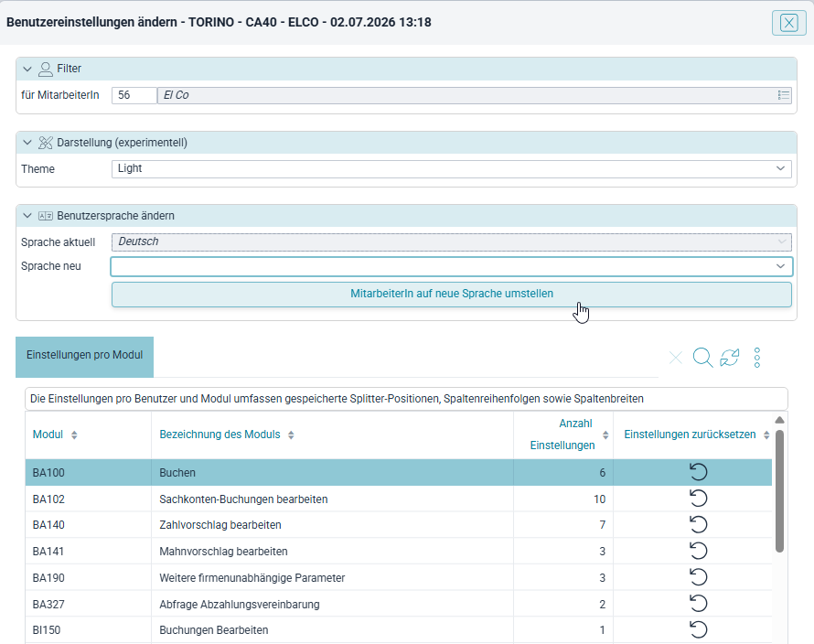Reset settings for BI150 row
The image size is (814, 644).
pyautogui.click(x=698, y=630)
